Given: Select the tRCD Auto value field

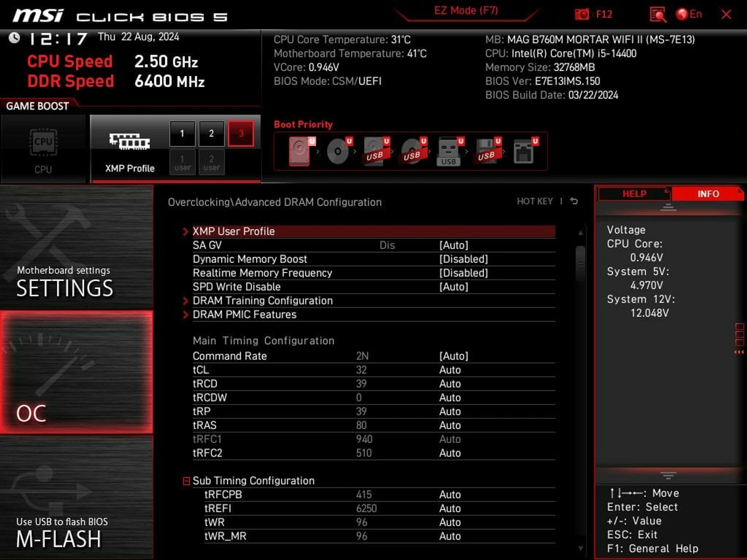Looking at the screenshot, I should pos(450,384).
